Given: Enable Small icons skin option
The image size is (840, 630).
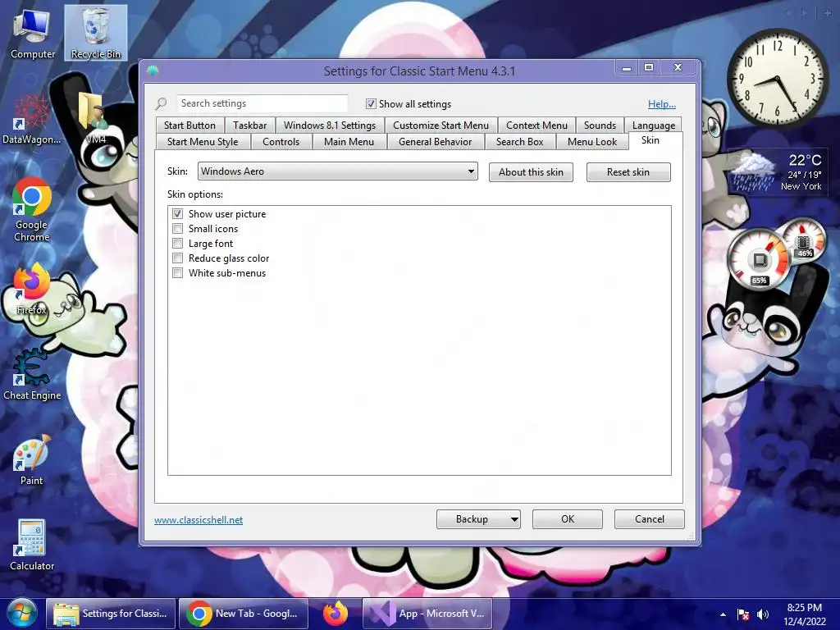Looking at the screenshot, I should (x=177, y=229).
